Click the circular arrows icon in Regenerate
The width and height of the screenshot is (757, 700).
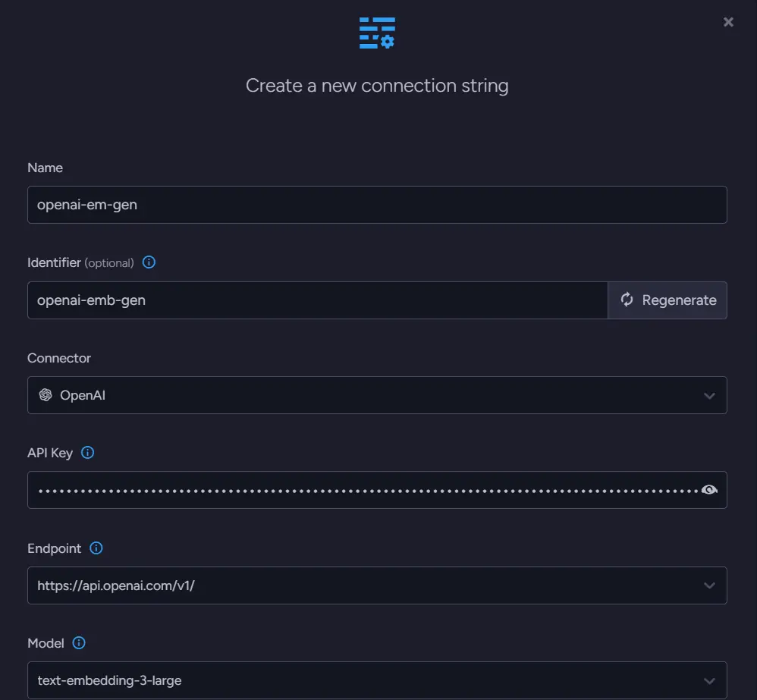pyautogui.click(x=627, y=300)
